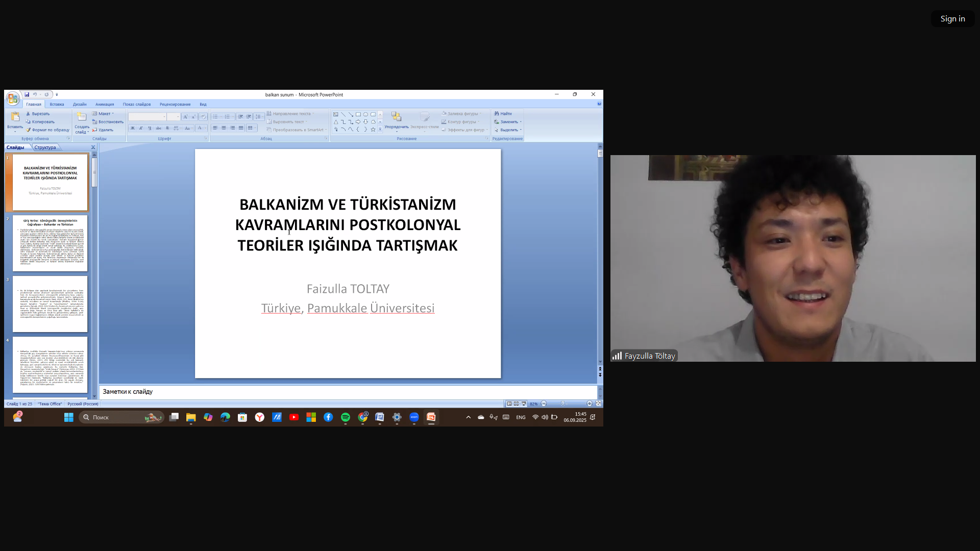
Task: Open the Заменить (Replace) dropdown arrow
Action: (x=521, y=122)
